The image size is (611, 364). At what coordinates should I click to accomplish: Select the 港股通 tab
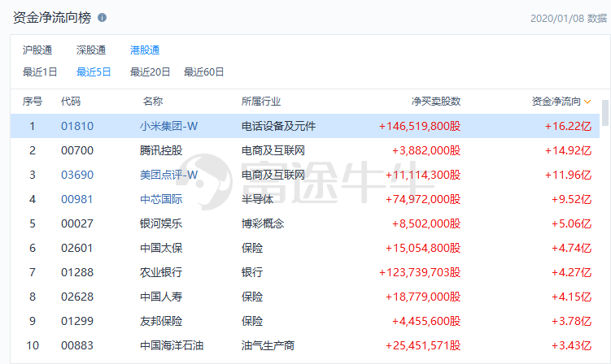145,50
